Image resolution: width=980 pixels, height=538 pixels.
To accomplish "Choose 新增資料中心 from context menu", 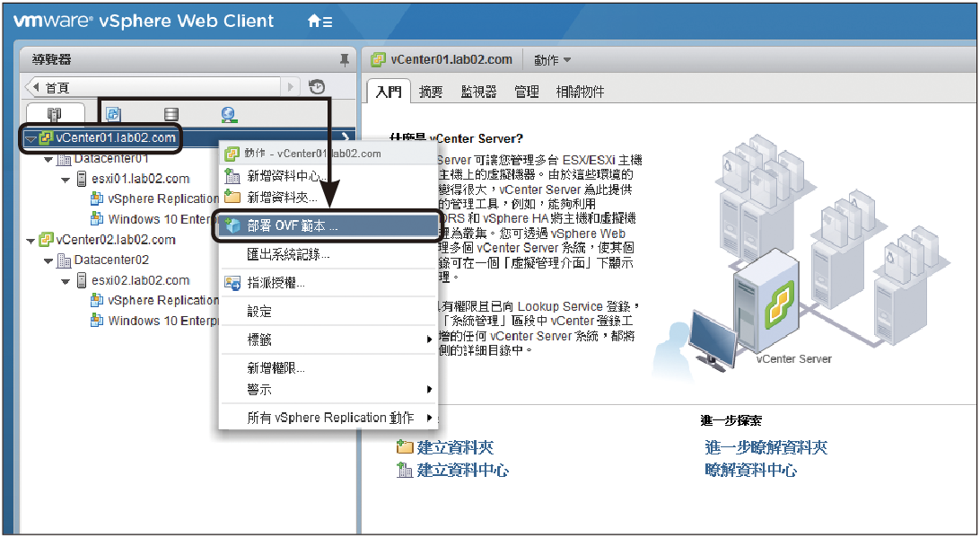I will coord(328,176).
